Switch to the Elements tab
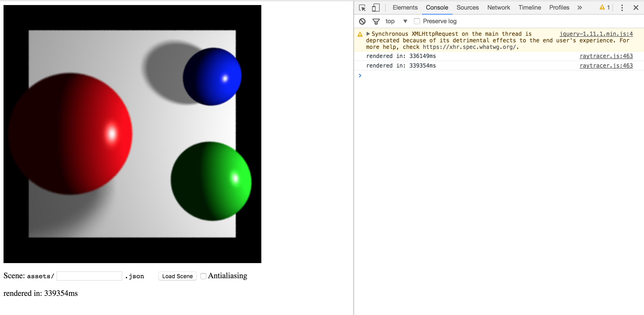This screenshot has height=315, width=644. coord(405,8)
